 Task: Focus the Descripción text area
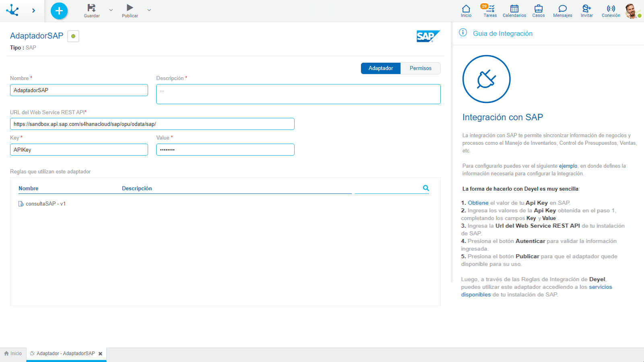[298, 94]
